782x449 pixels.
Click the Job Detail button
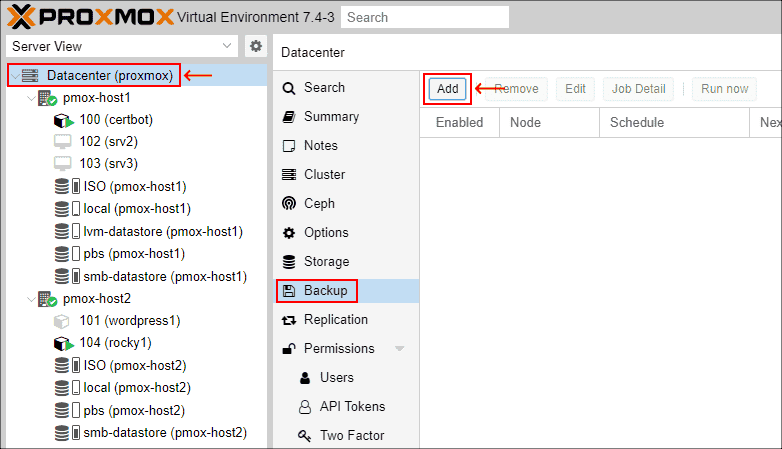point(638,89)
